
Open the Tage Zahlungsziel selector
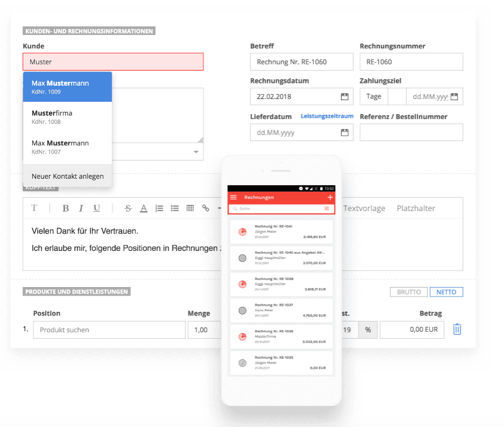point(374,96)
